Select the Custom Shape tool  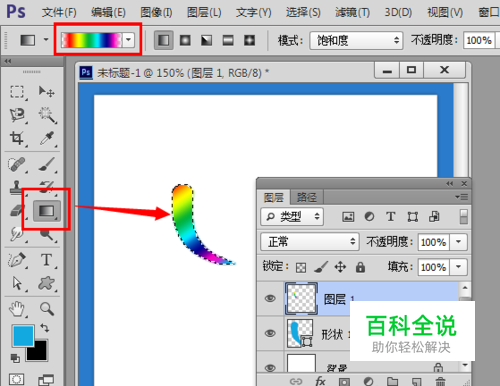(46, 284)
